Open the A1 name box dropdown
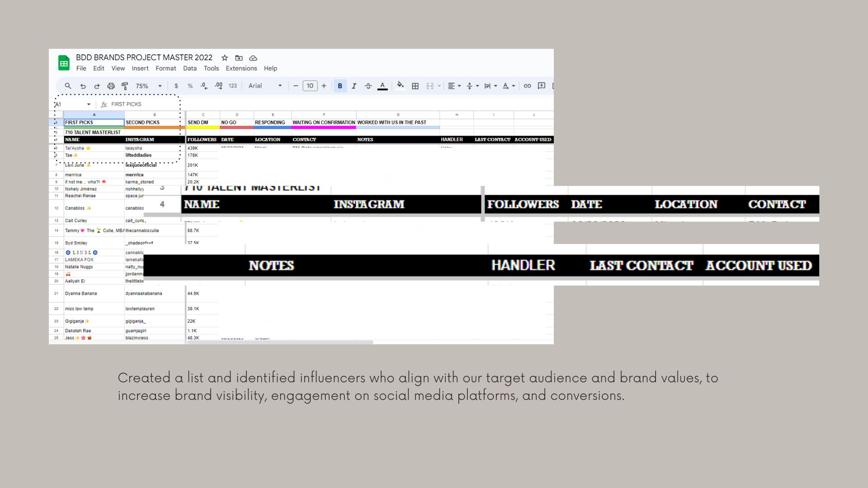This screenshot has width=868, height=488. click(x=89, y=104)
